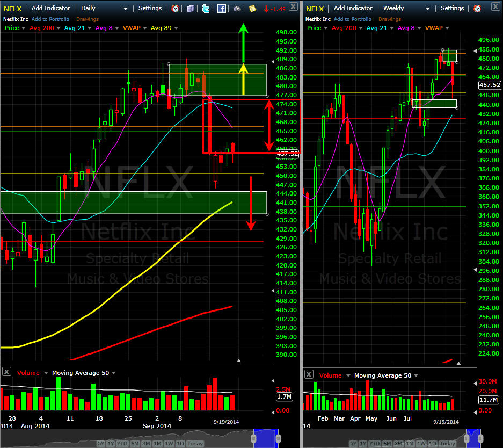The width and height of the screenshot is (503, 448).
Task: Click axis arrow beside 488.00 on Weekly scale
Action: (x=475, y=50)
